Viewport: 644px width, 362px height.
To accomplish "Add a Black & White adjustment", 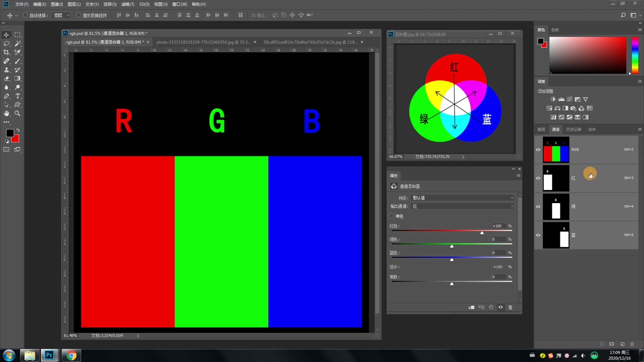I will coord(566,108).
